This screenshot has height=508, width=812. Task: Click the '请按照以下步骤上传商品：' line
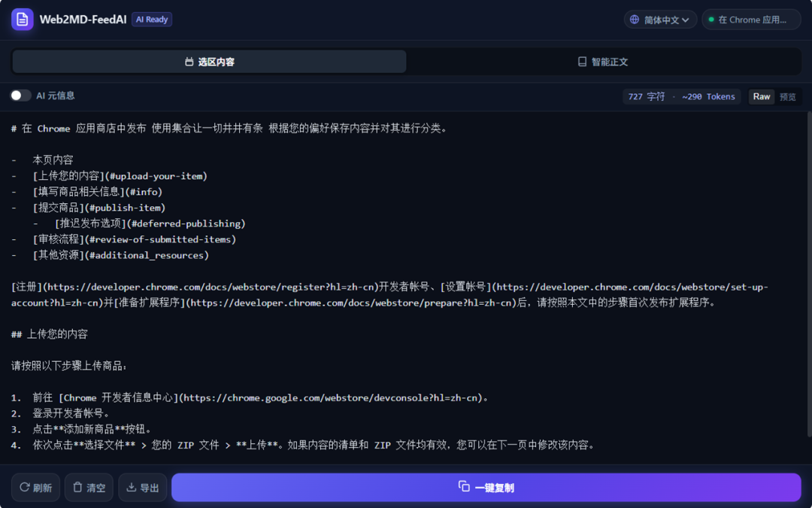click(x=69, y=367)
